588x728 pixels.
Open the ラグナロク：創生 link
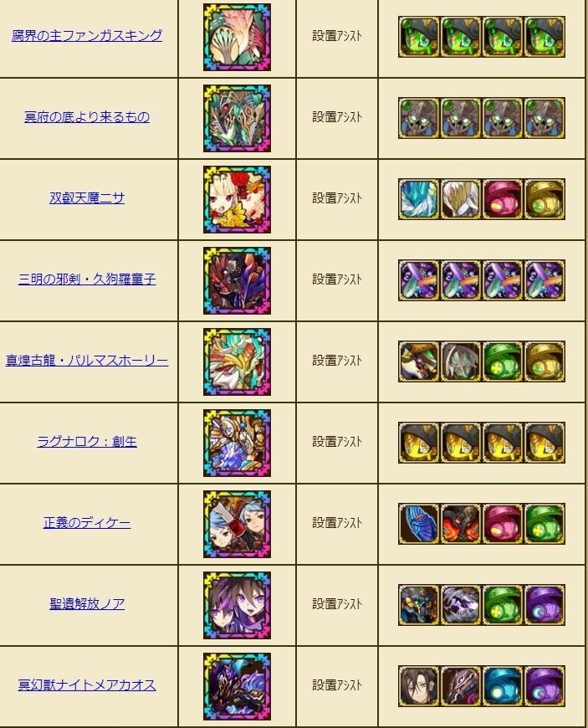pos(87,442)
